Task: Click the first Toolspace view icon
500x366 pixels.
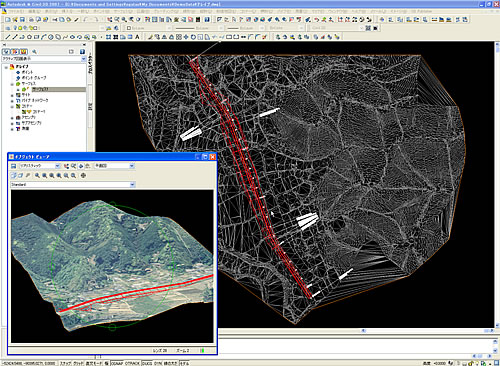Action: [6, 52]
